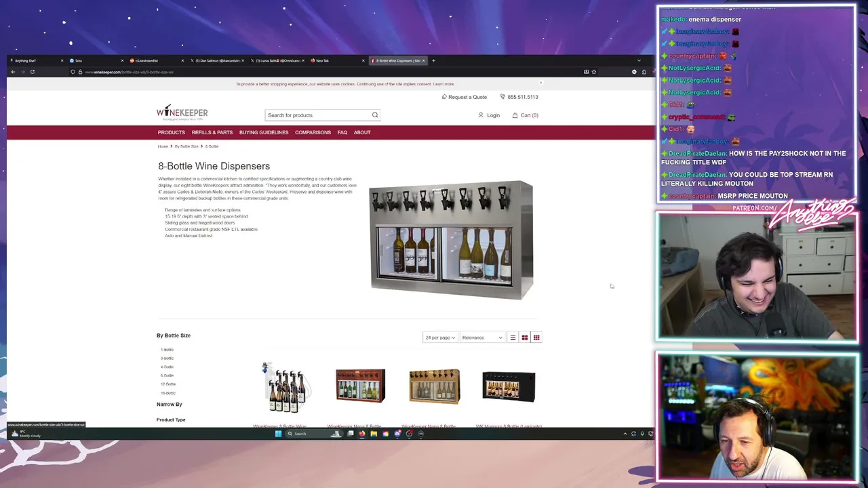The width and height of the screenshot is (868, 488).
Task: Open the Windows Start menu
Action: coord(278,434)
